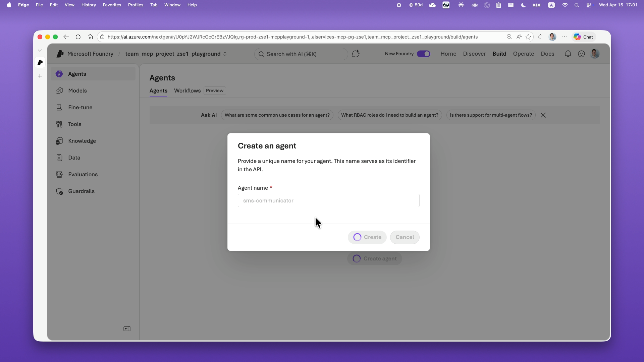This screenshot has width=644, height=362.
Task: Click the Create button in the dialog
Action: pos(367,237)
